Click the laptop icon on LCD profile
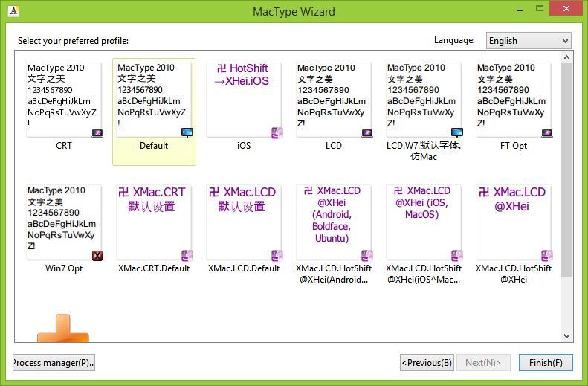This screenshot has width=588, height=386. [367, 133]
